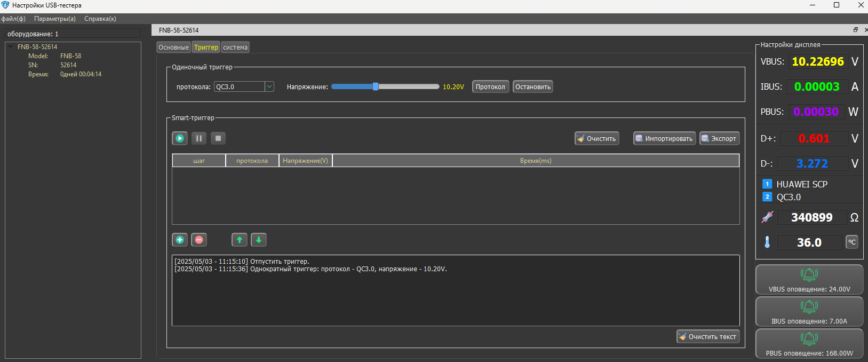Image resolution: width=868 pixels, height=362 pixels.
Task: Click the оборудование: 1 header
Action: tap(73, 34)
